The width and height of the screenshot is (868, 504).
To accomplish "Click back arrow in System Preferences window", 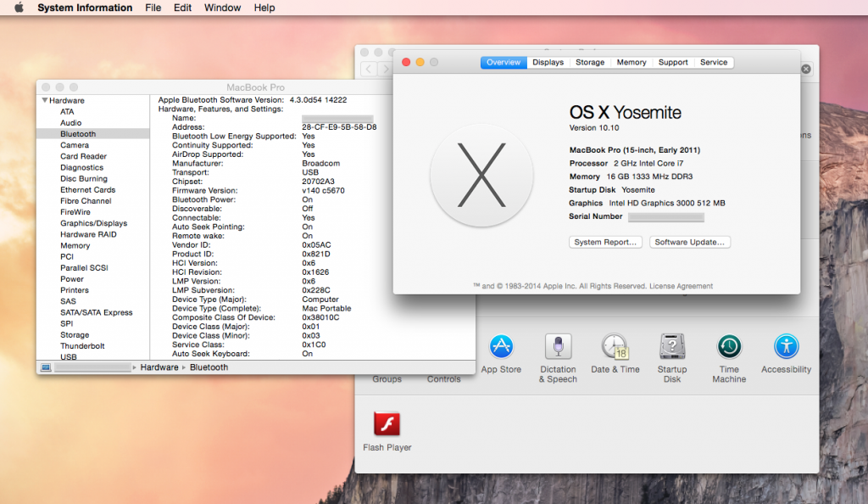I will pyautogui.click(x=370, y=70).
